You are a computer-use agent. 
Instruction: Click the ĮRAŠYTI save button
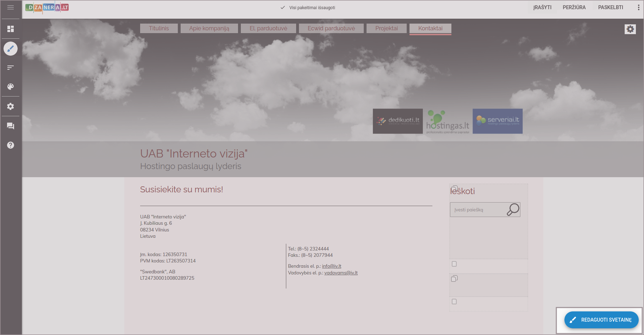point(542,7)
